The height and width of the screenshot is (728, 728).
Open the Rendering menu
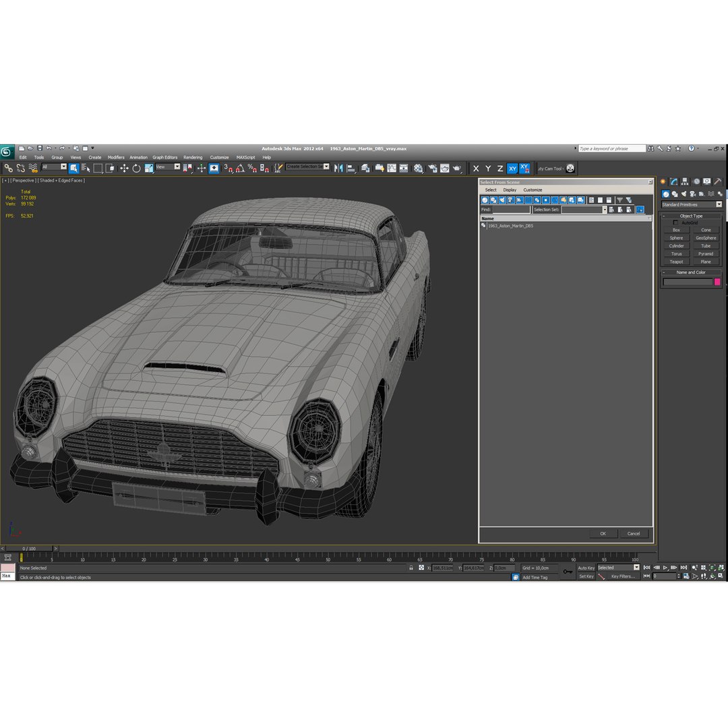point(193,157)
